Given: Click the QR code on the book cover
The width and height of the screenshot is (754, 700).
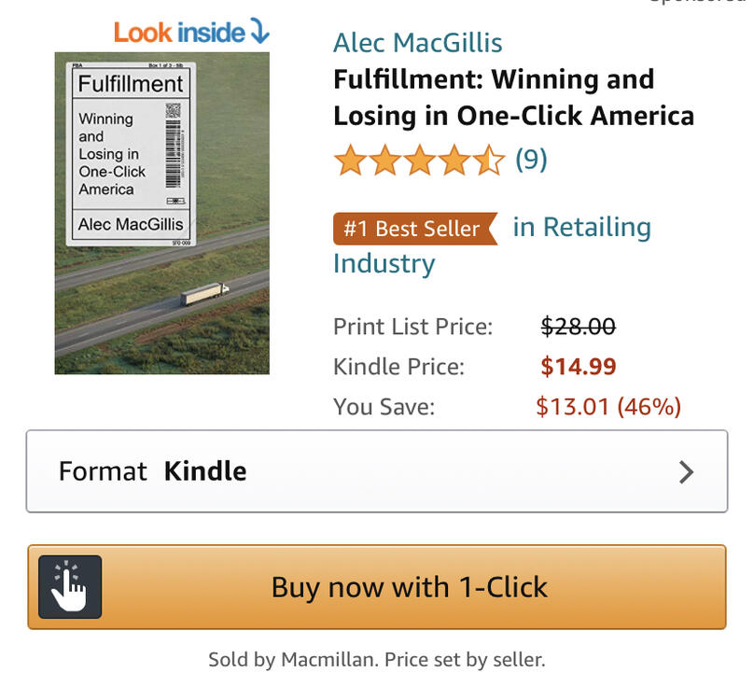Looking at the screenshot, I should [x=173, y=111].
